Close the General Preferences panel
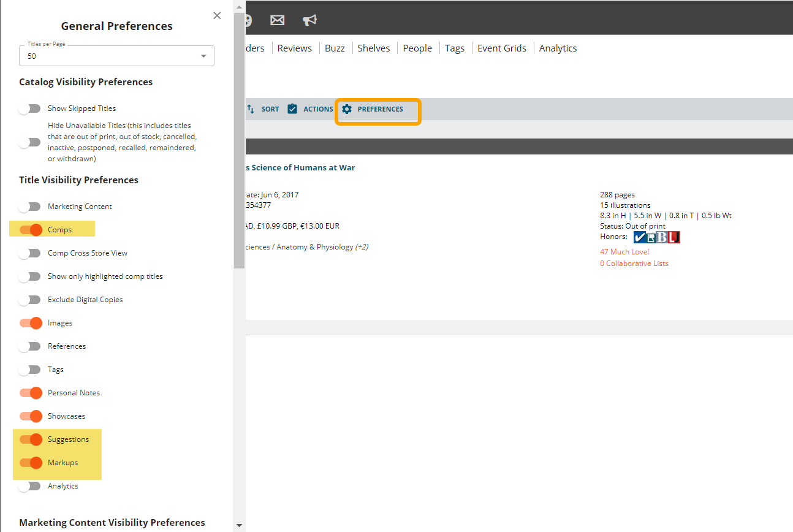Screen dimensions: 793x532 point(217,16)
